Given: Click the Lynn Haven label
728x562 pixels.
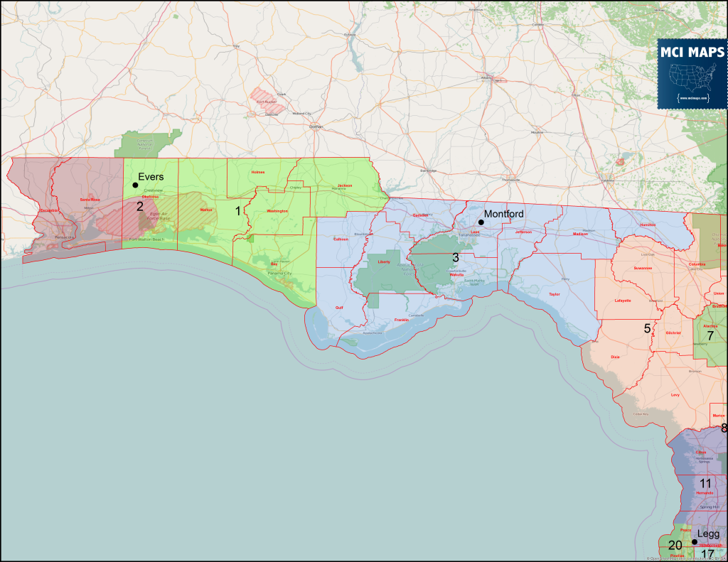Looking at the screenshot, I should click(280, 261).
